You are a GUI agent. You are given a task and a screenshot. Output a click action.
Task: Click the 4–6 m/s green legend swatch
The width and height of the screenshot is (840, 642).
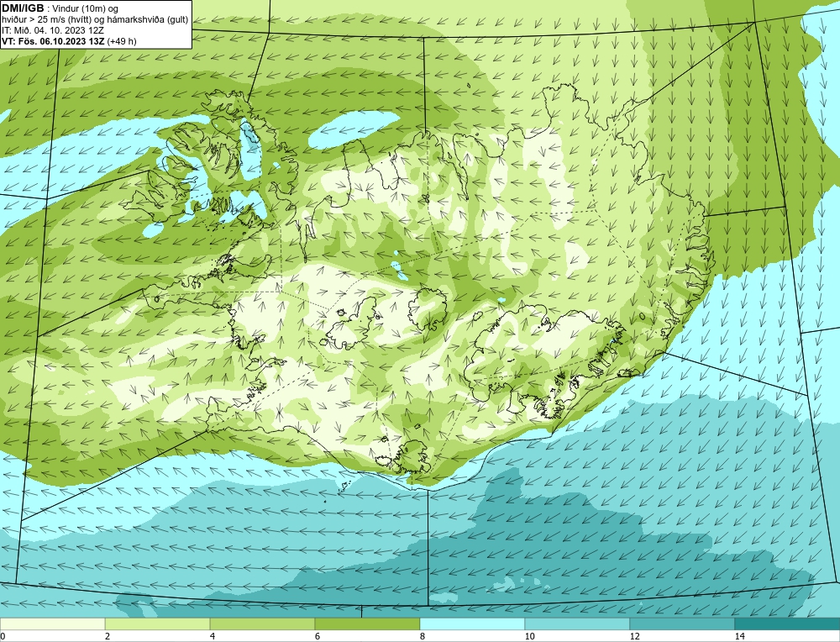click(262, 624)
